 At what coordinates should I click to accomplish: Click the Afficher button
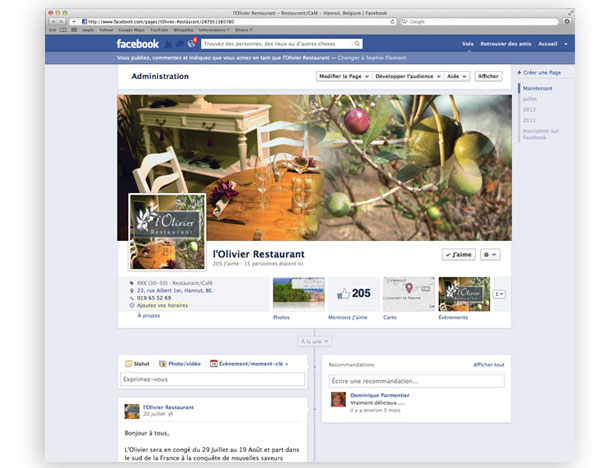pos(488,76)
